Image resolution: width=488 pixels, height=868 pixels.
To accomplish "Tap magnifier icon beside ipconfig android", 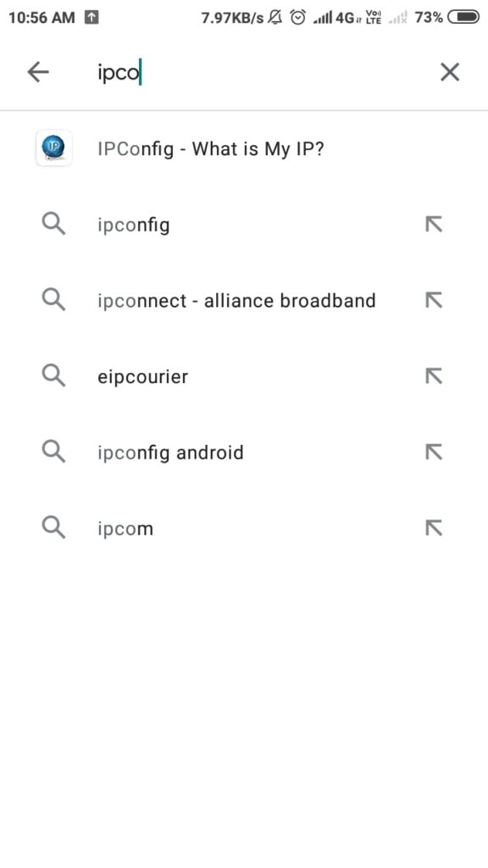I will tap(53, 453).
